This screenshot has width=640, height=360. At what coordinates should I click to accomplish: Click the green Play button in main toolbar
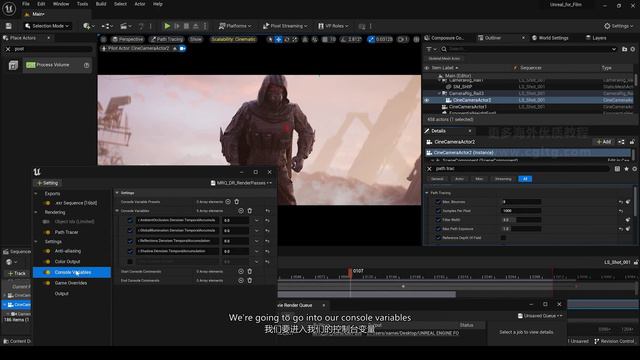[x=167, y=26]
